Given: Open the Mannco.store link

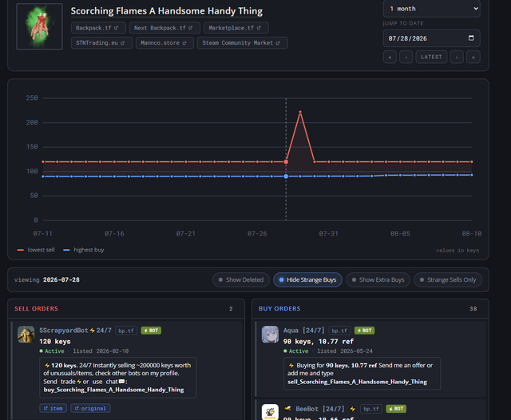Looking at the screenshot, I should click(164, 43).
